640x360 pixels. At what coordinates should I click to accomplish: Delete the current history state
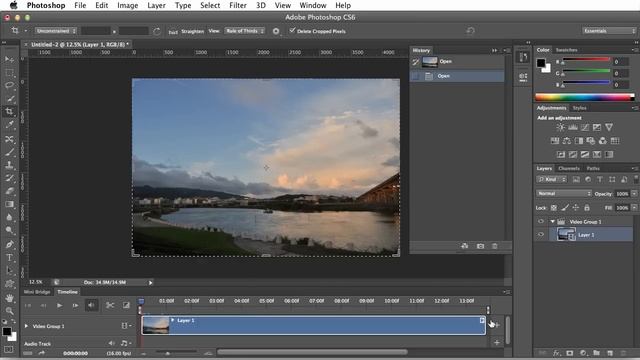[495, 246]
